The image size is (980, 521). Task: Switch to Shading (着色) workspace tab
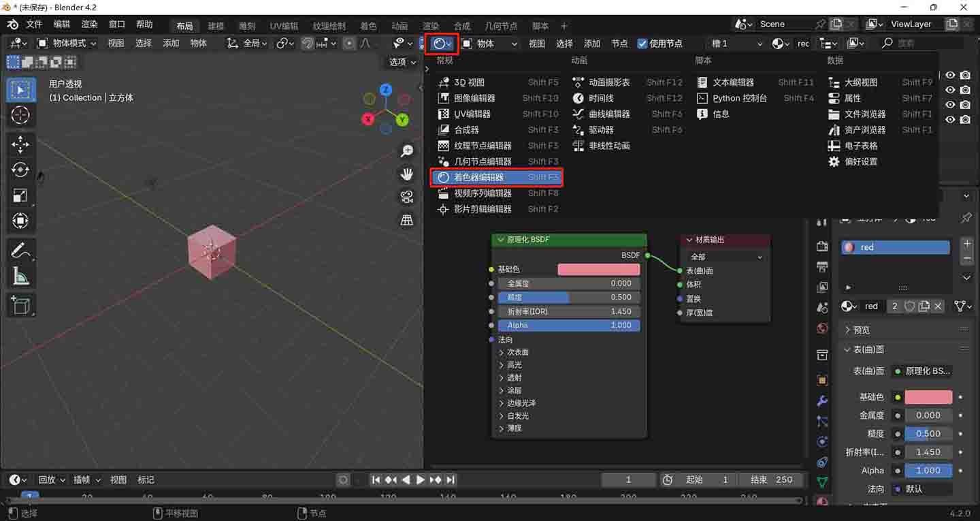tap(368, 26)
